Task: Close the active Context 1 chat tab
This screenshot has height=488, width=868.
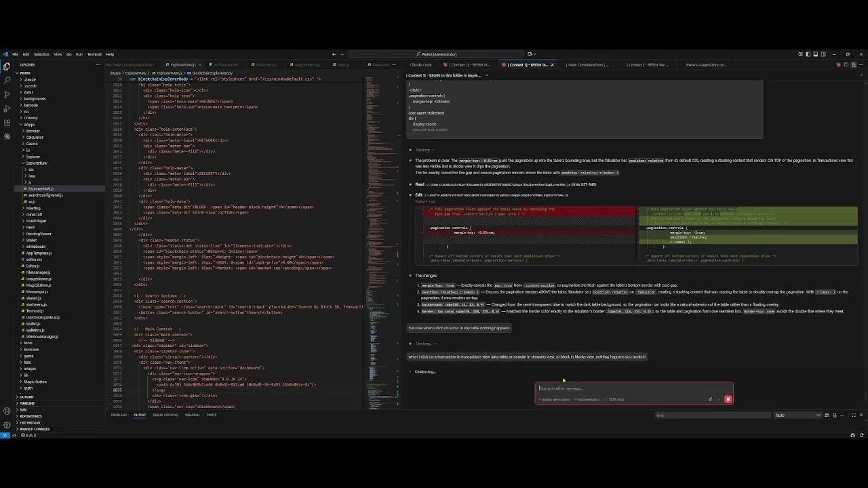Action: coord(552,65)
